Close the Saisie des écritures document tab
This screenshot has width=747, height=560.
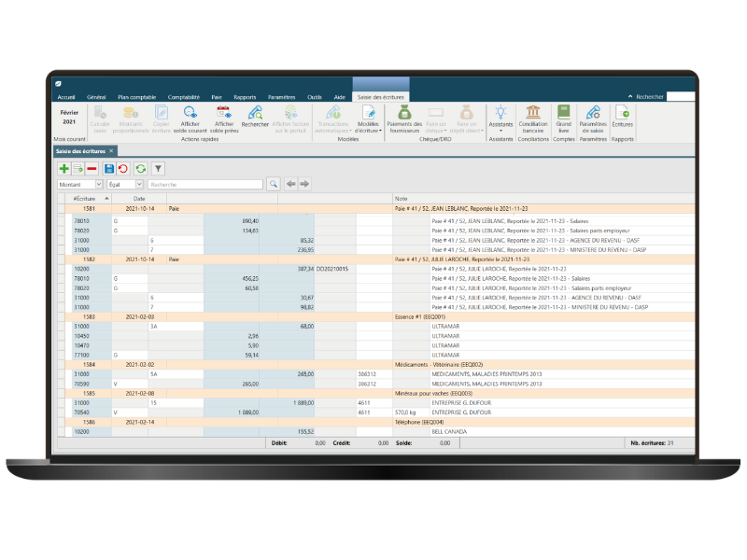point(111,151)
